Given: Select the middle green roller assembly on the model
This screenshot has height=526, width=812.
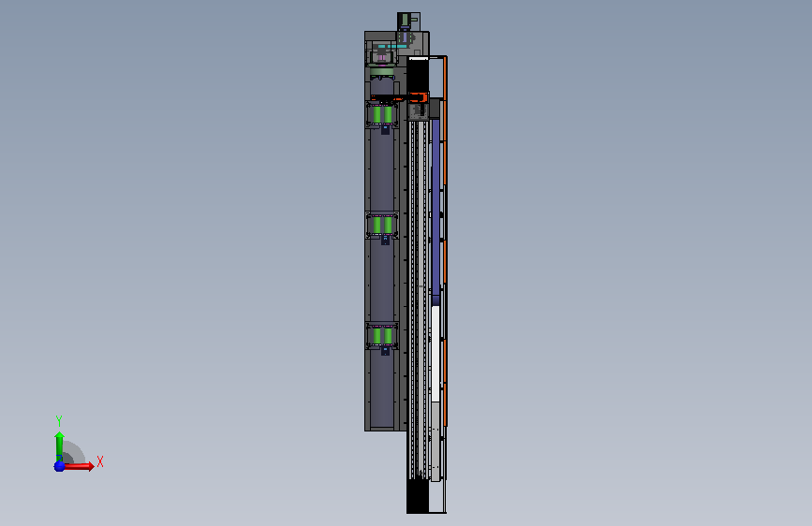Looking at the screenshot, I should click(382, 226).
